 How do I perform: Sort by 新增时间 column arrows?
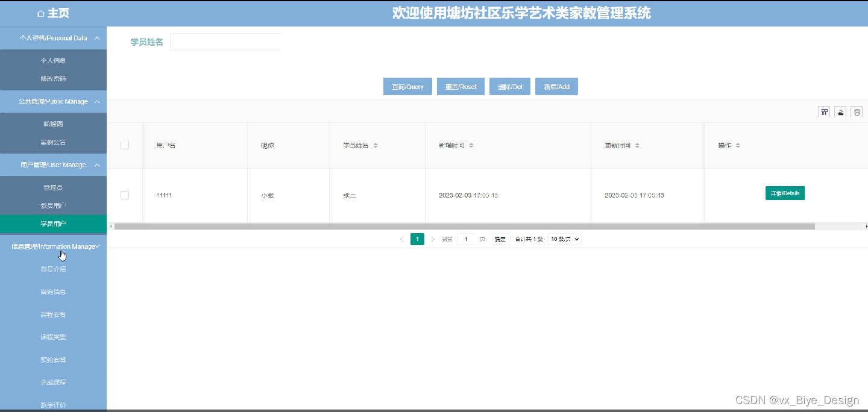click(471, 146)
